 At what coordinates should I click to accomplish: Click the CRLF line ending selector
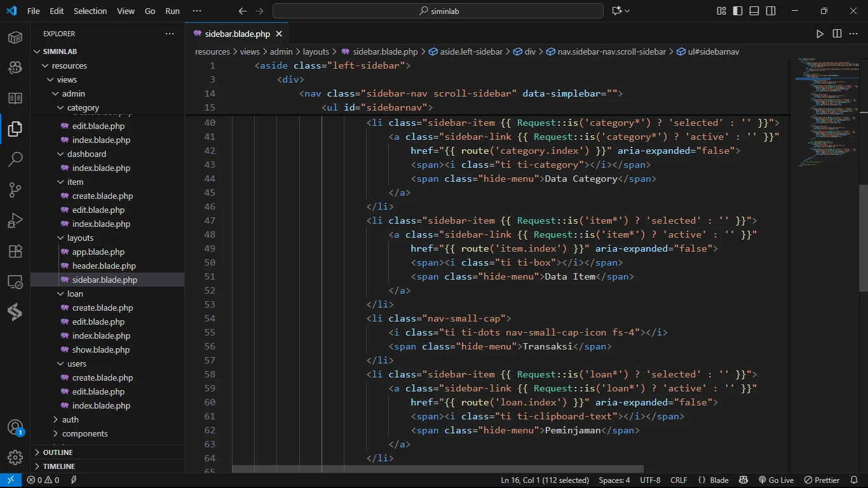678,480
